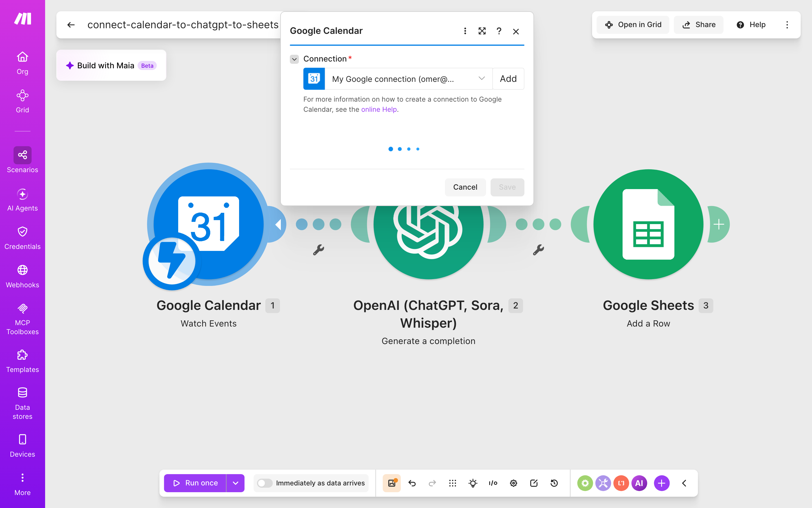
Task: Toggle Immediately as data arrives scheduling
Action: [265, 483]
